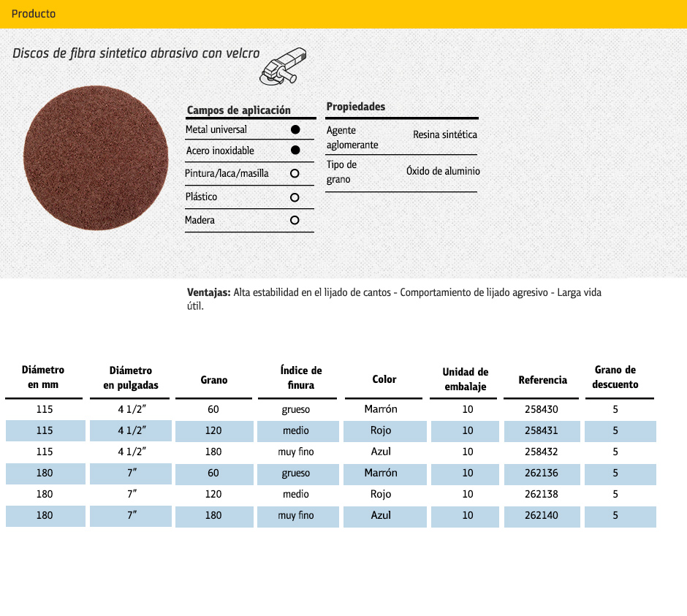Image resolution: width=687 pixels, height=616 pixels.
Task: Select the empty circle beside Madera
Action: point(295,220)
